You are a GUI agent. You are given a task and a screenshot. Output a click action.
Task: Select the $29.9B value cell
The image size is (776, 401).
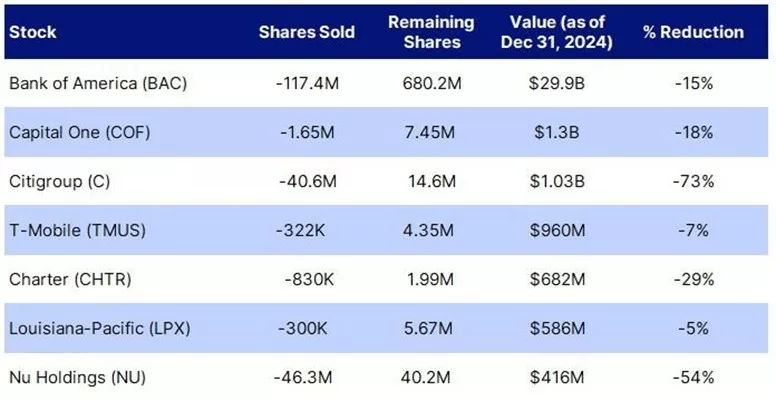[557, 83]
